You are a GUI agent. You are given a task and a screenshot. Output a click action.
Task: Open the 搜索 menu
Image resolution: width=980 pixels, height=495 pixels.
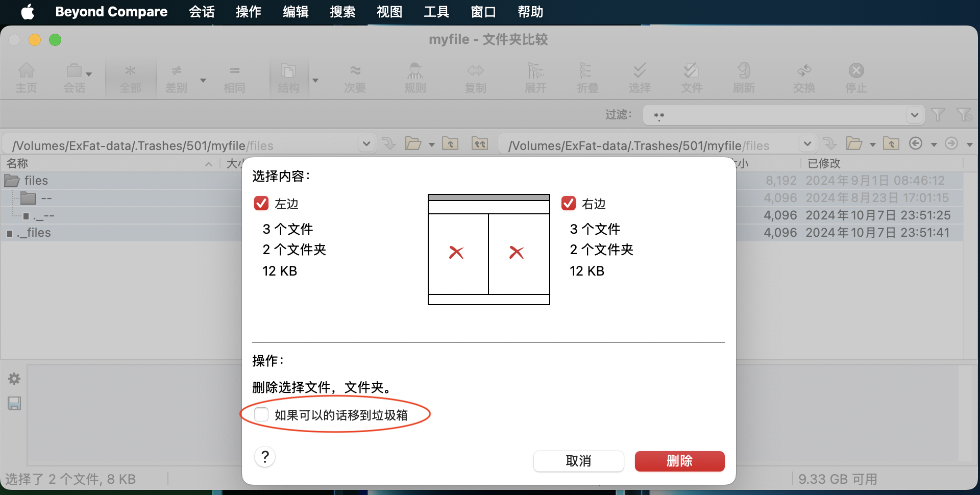(343, 12)
